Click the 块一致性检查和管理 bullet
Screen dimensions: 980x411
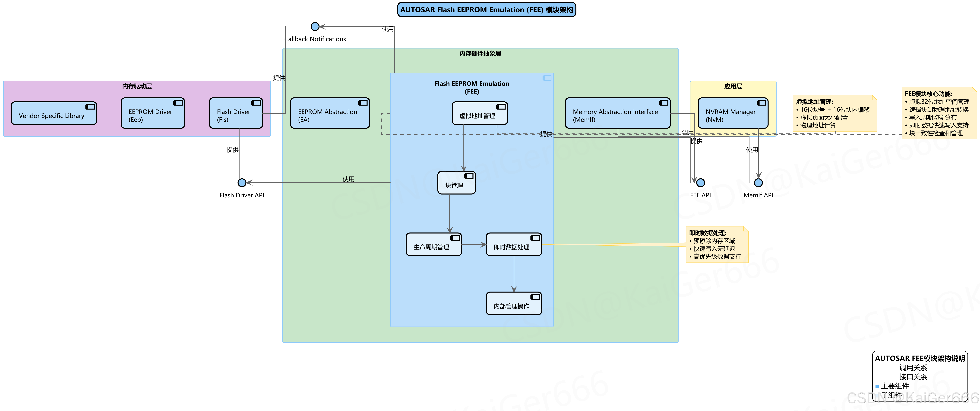[x=934, y=133]
